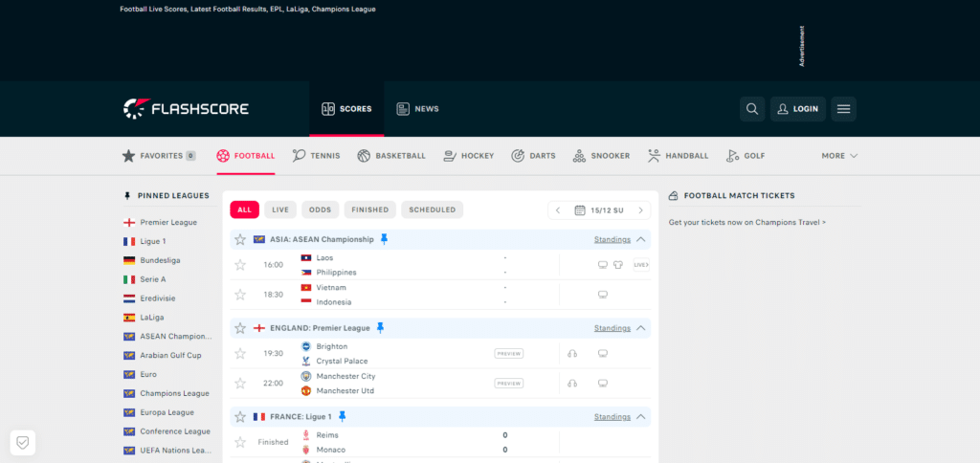This screenshot has width=980, height=463.
Task: Click the audio headphones icon for Brighton match
Action: click(x=572, y=354)
